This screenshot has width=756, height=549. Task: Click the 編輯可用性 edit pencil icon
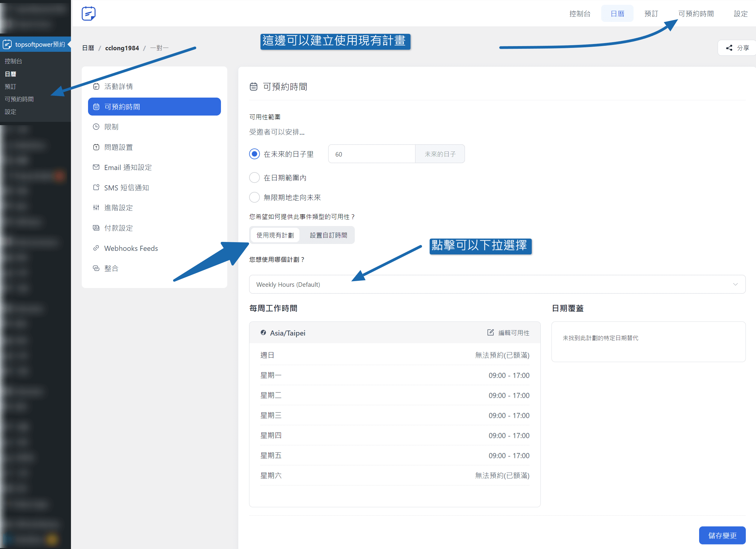490,332
